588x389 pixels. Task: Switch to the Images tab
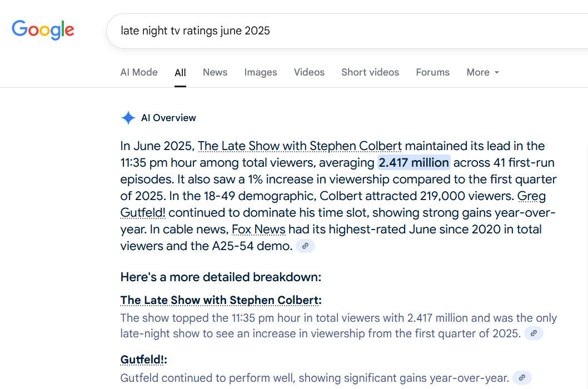[261, 72]
